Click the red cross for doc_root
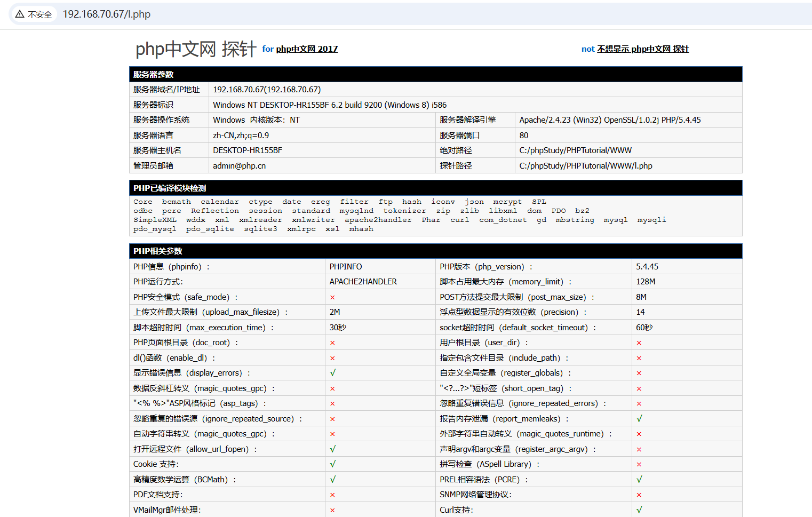The image size is (812, 517). 332,343
